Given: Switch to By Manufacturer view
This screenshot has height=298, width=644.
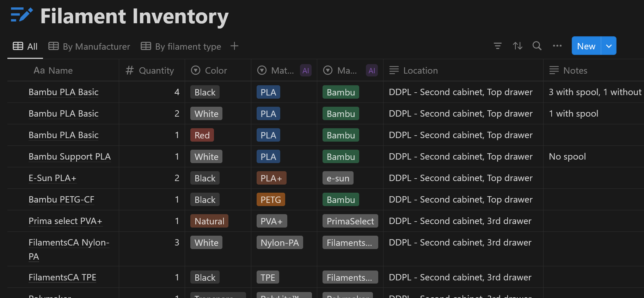Looking at the screenshot, I should tap(89, 46).
